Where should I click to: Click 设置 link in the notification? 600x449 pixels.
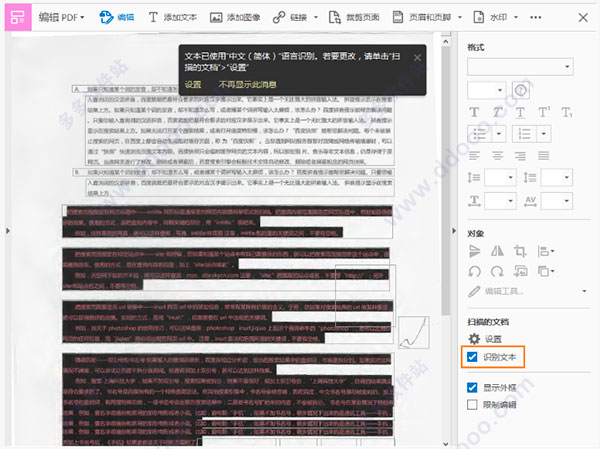[x=193, y=84]
